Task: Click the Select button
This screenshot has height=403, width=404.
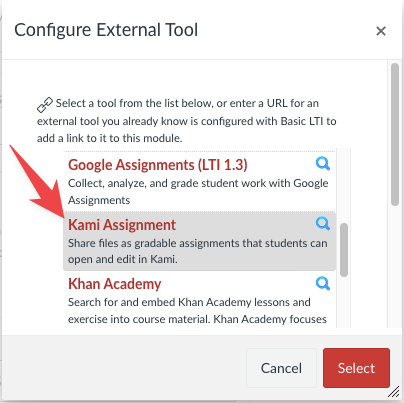Action: pyautogui.click(x=356, y=368)
